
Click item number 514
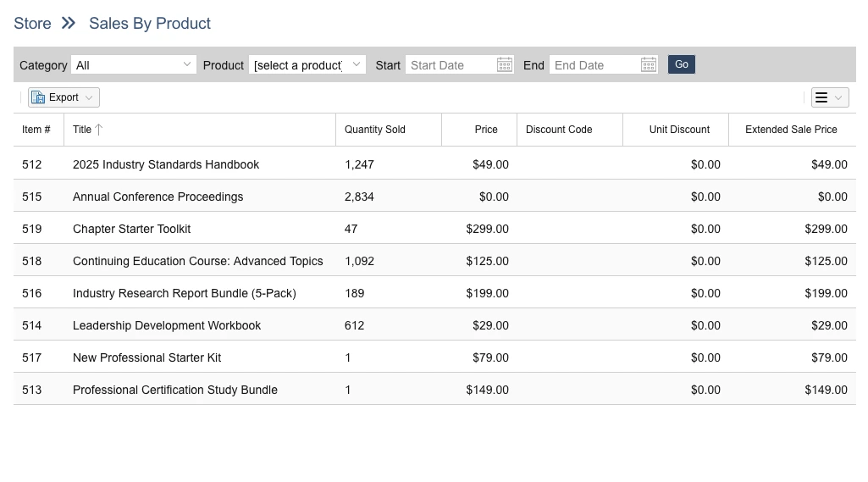pos(31,325)
